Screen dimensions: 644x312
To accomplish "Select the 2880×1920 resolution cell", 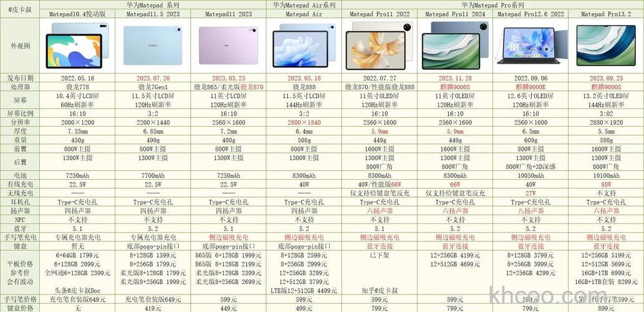I will 606,122.
